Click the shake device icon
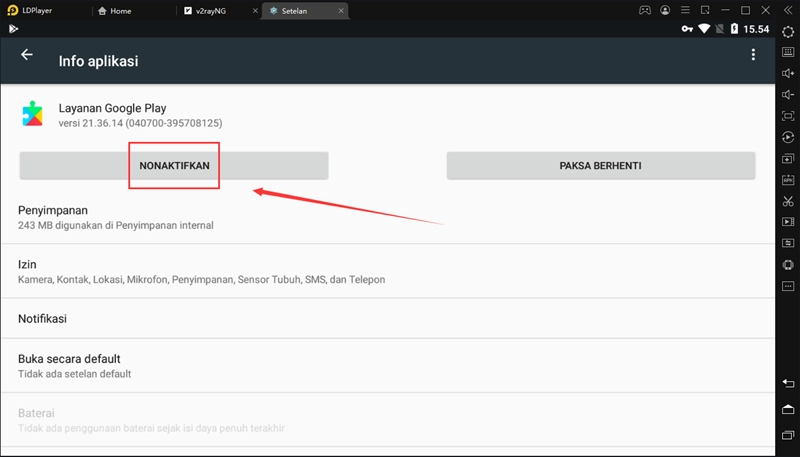 (x=788, y=265)
